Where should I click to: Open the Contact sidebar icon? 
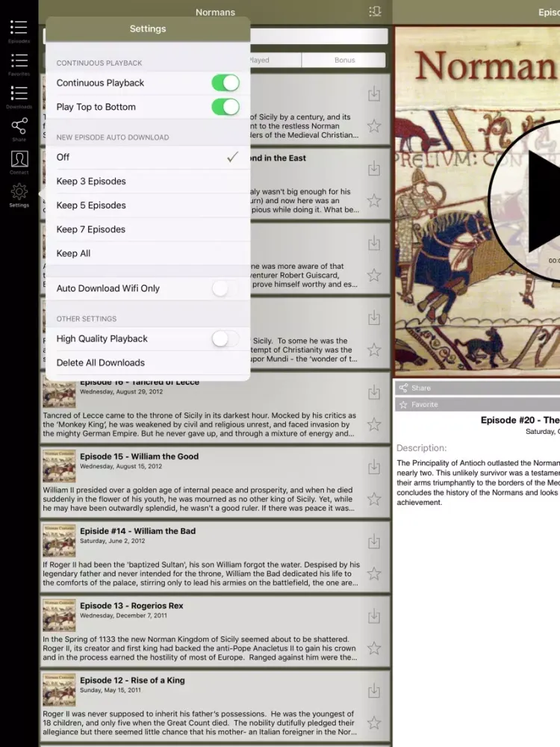(x=19, y=162)
